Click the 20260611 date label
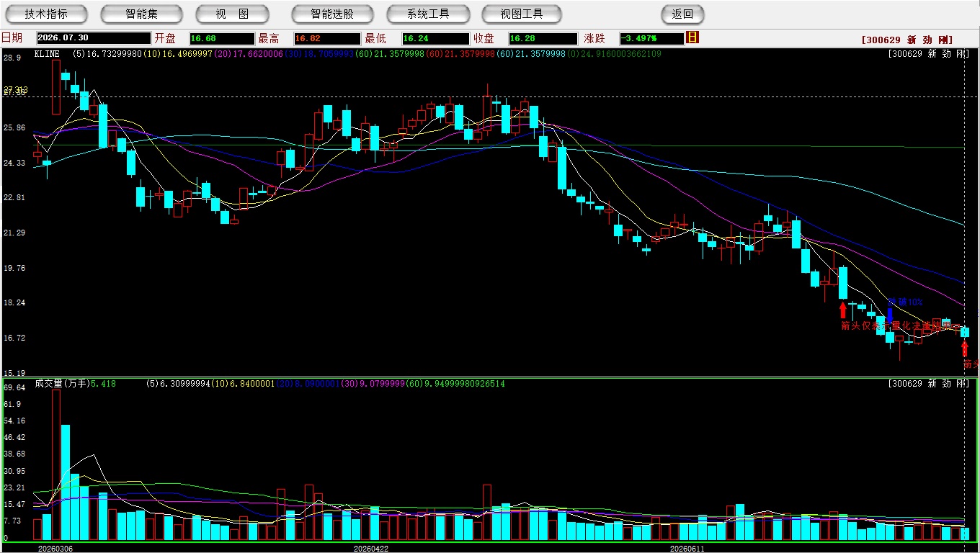980x553 pixels. click(687, 549)
